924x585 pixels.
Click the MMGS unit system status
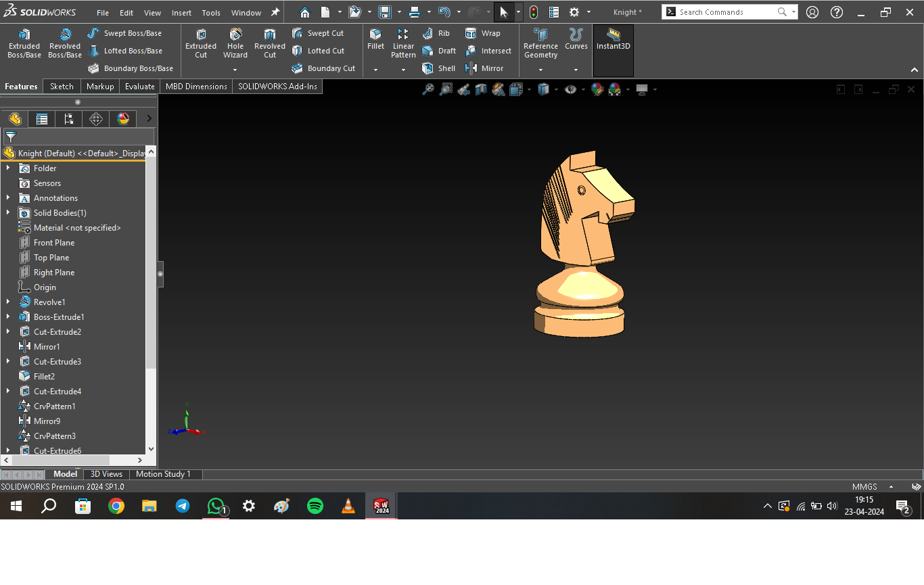tap(864, 486)
